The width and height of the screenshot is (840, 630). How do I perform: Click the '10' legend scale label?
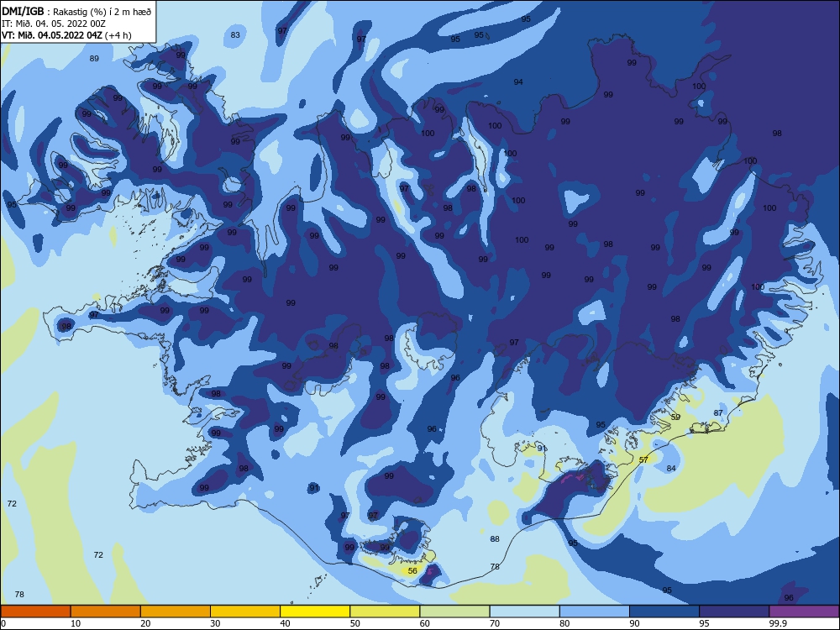click(76, 623)
